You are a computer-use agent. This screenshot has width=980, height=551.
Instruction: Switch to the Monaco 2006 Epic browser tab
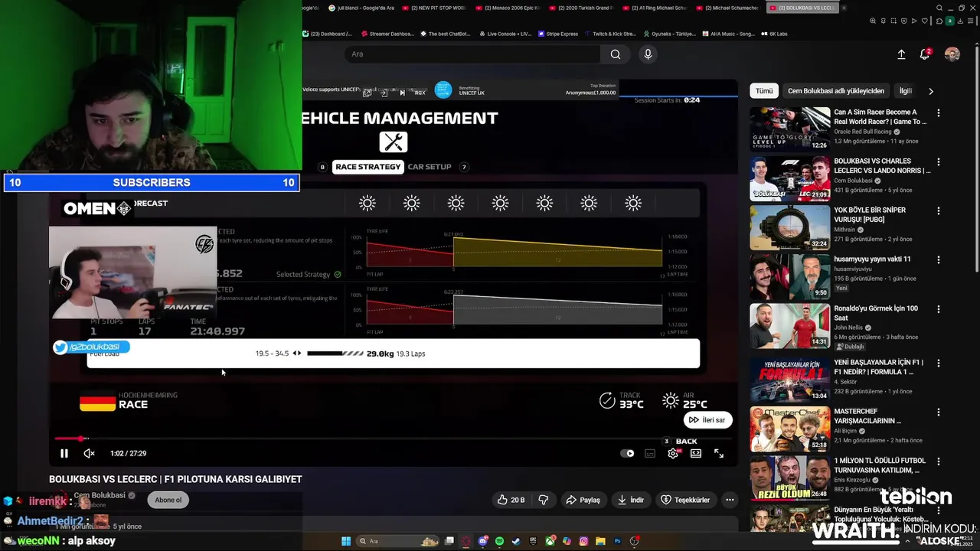pyautogui.click(x=508, y=8)
